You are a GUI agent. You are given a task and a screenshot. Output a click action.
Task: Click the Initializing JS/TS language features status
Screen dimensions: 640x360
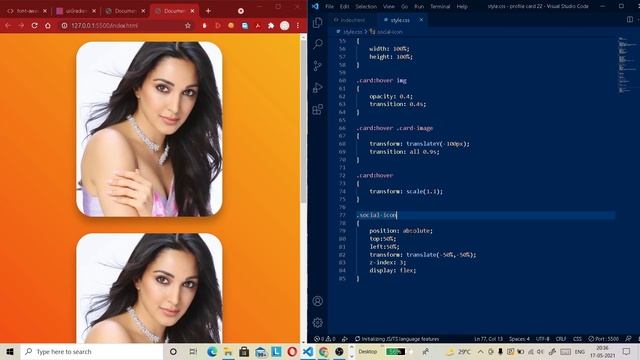tap(397, 339)
